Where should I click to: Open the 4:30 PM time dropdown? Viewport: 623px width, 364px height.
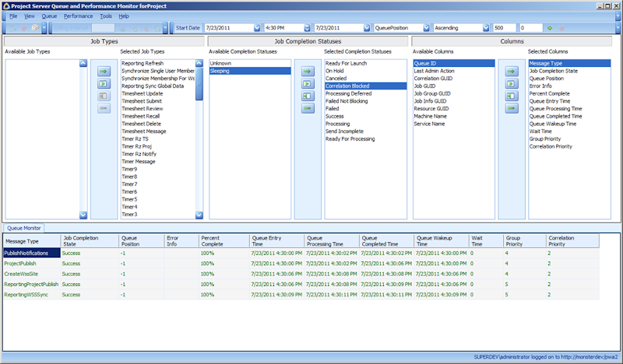coord(307,28)
